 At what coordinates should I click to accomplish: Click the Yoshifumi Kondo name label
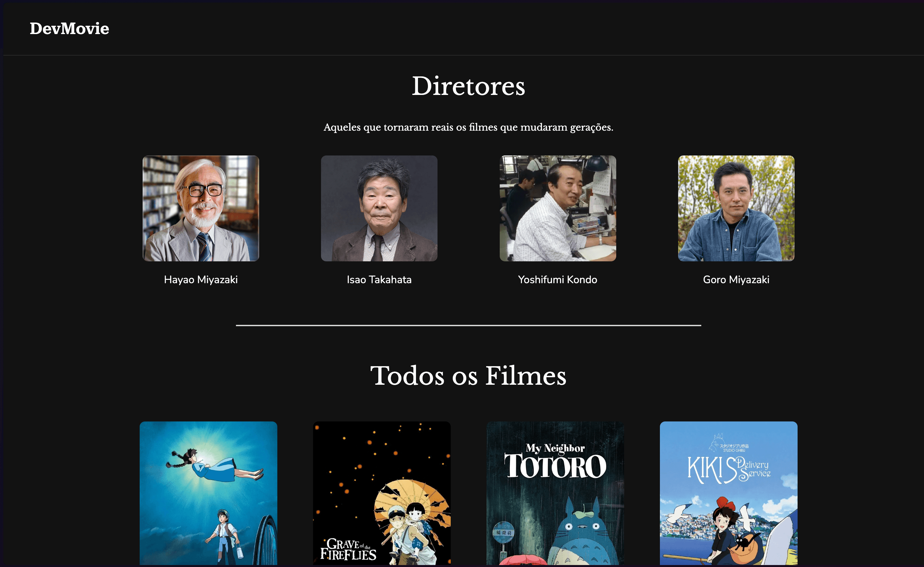coord(557,280)
